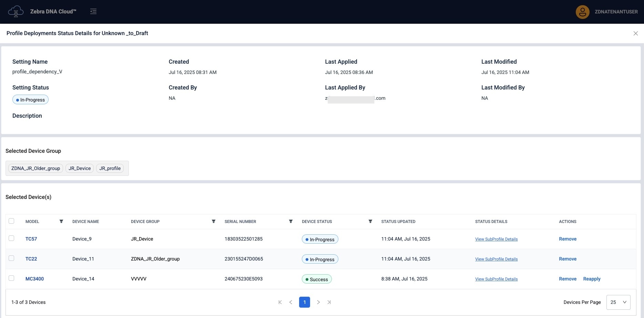Check the select-all devices checkbox

(x=11, y=221)
